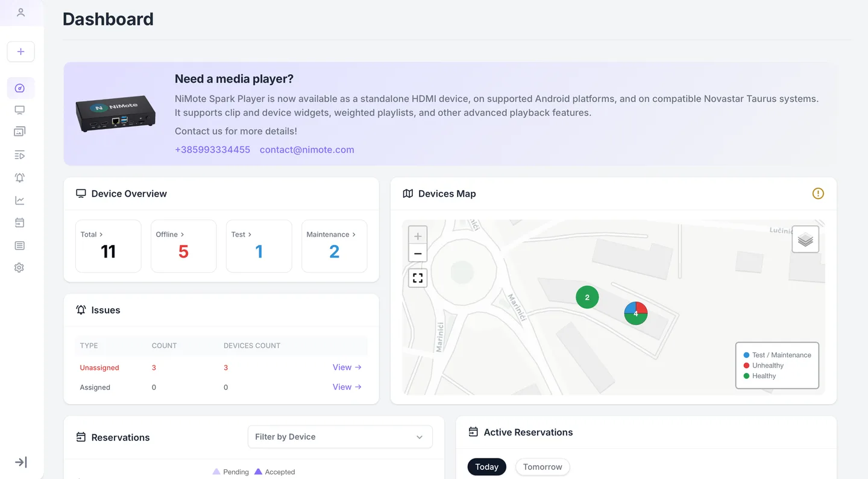Click the Issues panel heading
This screenshot has height=479, width=868.
[x=106, y=310]
